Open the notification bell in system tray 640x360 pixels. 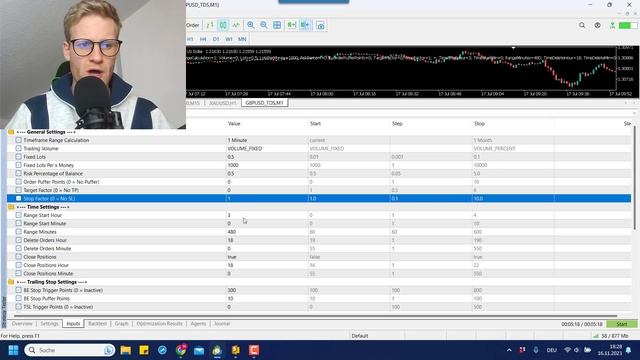pos(629,350)
